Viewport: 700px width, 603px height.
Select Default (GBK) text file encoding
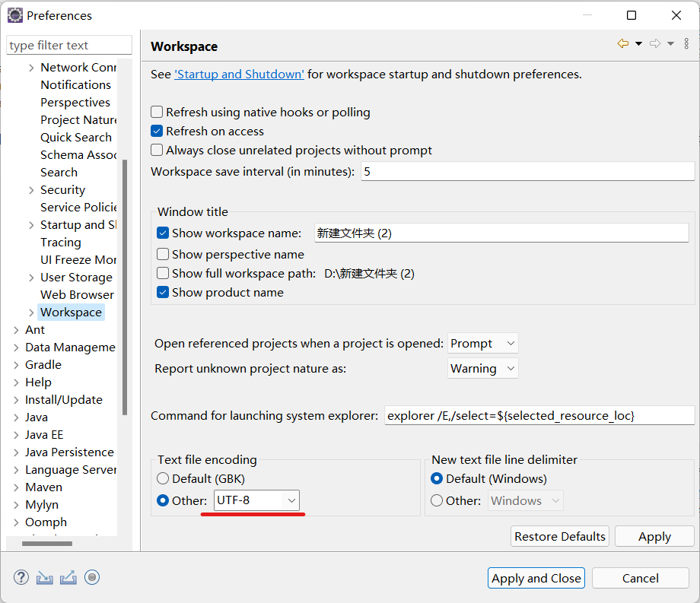163,479
